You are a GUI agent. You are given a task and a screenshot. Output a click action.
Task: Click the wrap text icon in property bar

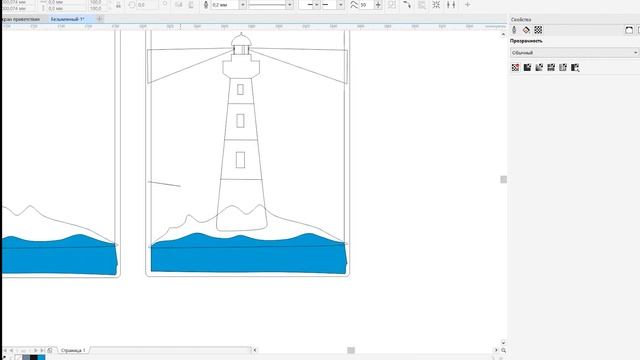(422, 5)
